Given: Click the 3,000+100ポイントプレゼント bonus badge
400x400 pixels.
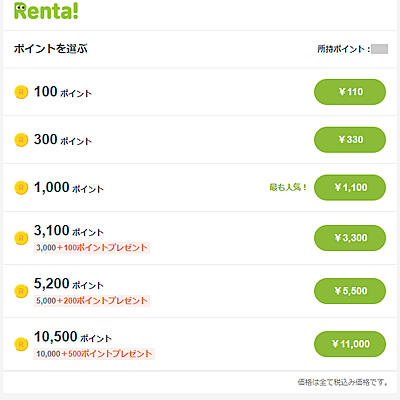Looking at the screenshot, I should pos(92,248).
